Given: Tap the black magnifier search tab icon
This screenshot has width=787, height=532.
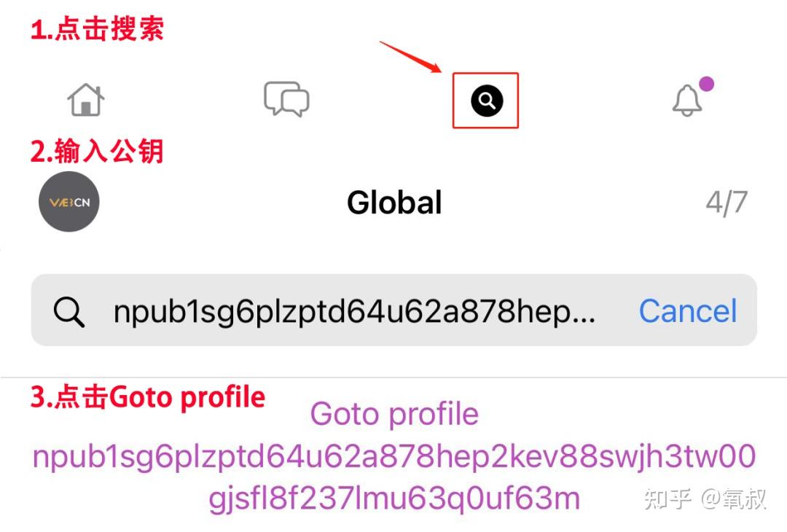Looking at the screenshot, I should point(486,101).
